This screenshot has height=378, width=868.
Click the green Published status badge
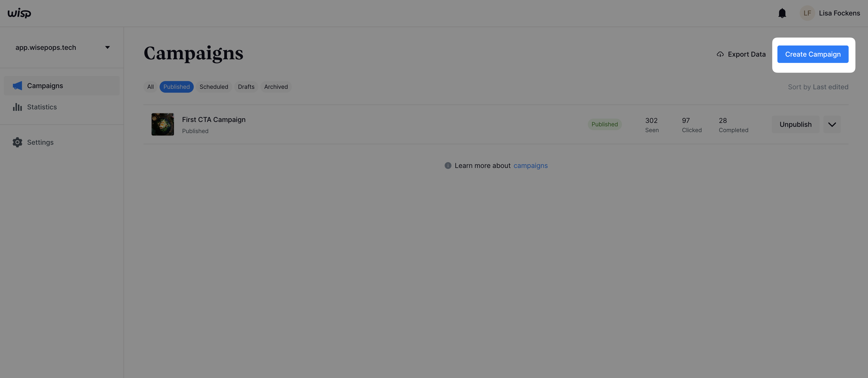604,124
